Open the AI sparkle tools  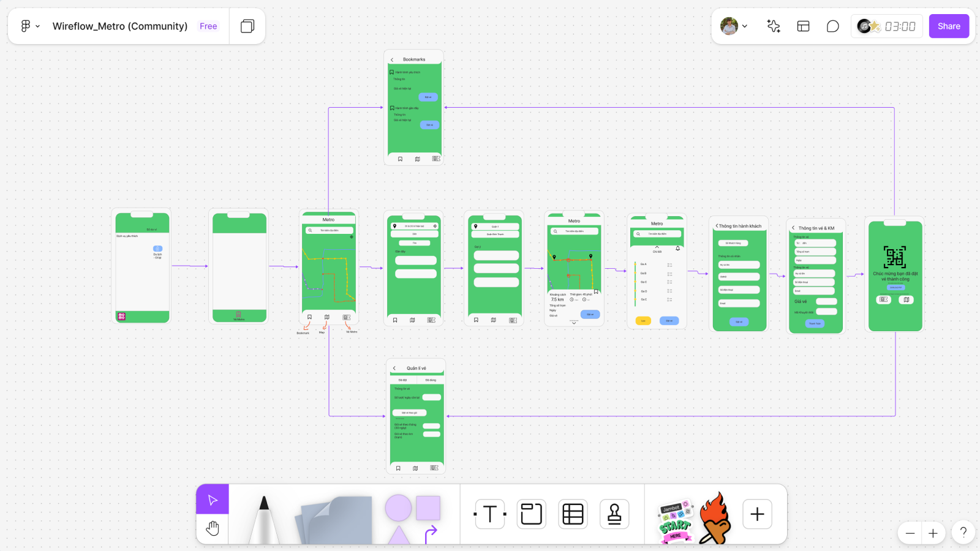point(774,26)
